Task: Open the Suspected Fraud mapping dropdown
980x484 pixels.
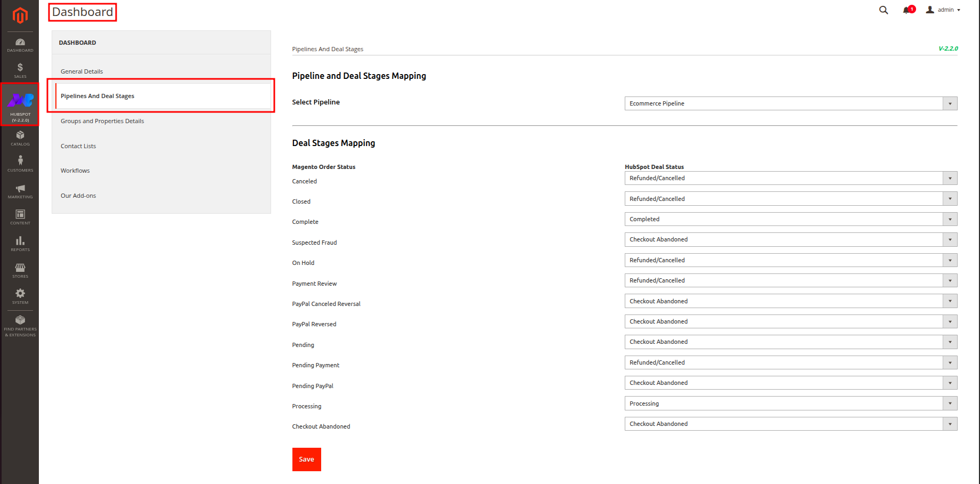Action: point(790,240)
